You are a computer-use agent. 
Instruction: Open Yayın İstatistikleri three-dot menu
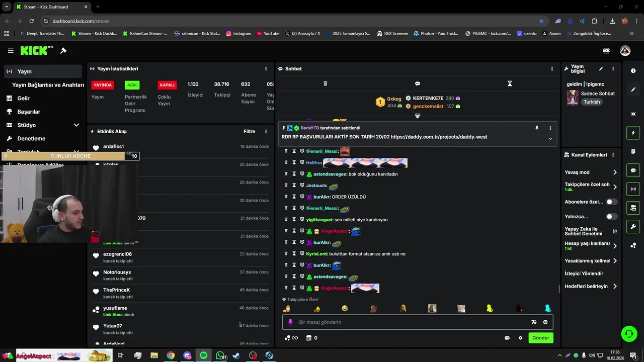coord(266,69)
